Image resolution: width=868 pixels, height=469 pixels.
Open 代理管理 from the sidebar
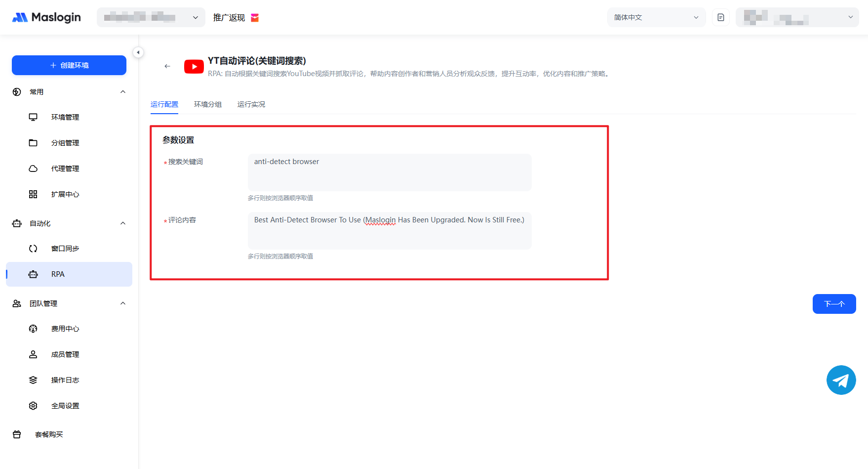point(65,169)
